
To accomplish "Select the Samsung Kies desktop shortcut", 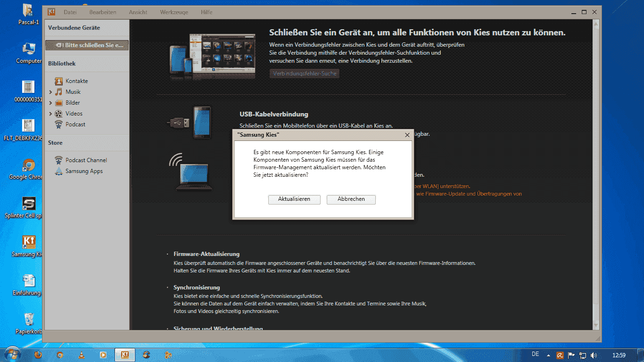I will 28,246.
